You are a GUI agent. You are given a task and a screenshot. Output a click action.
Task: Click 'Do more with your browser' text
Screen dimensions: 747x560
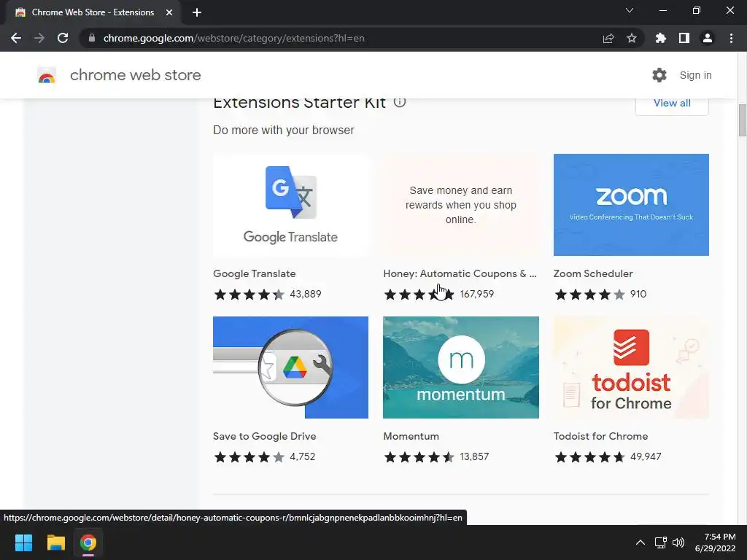(x=284, y=130)
